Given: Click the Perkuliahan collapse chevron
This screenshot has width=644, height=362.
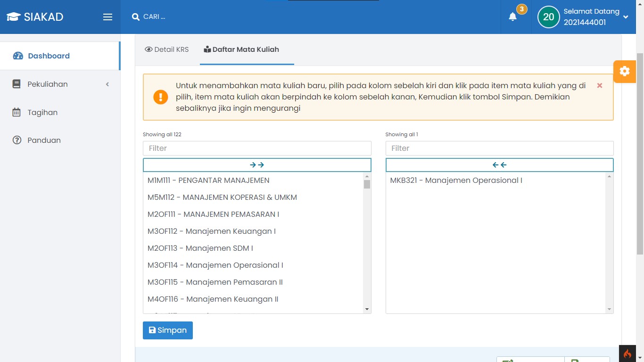Looking at the screenshot, I should pyautogui.click(x=107, y=84).
